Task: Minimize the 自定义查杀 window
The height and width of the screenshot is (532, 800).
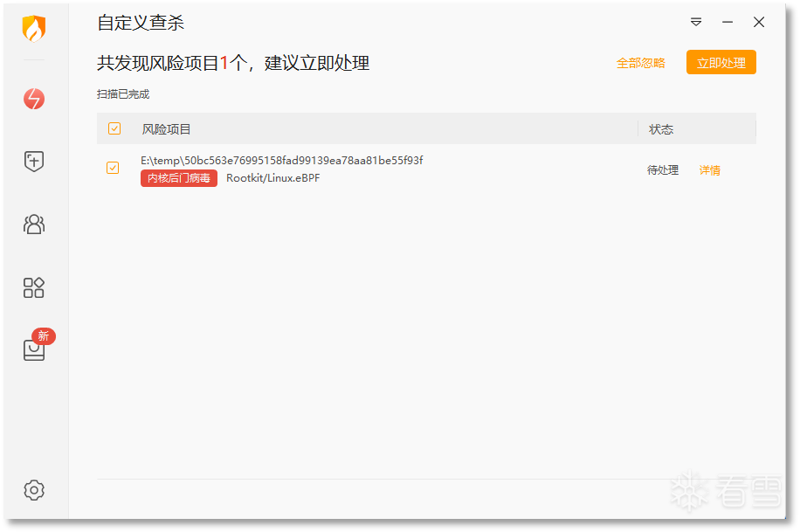Action: 728,22
